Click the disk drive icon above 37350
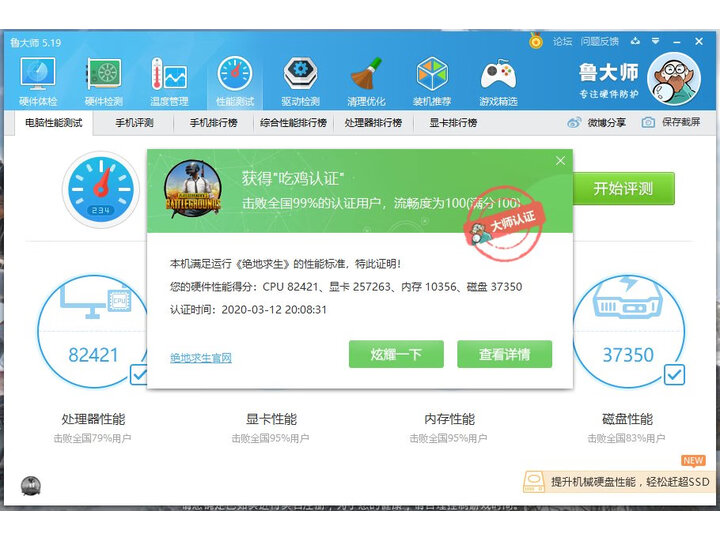 pos(628,297)
